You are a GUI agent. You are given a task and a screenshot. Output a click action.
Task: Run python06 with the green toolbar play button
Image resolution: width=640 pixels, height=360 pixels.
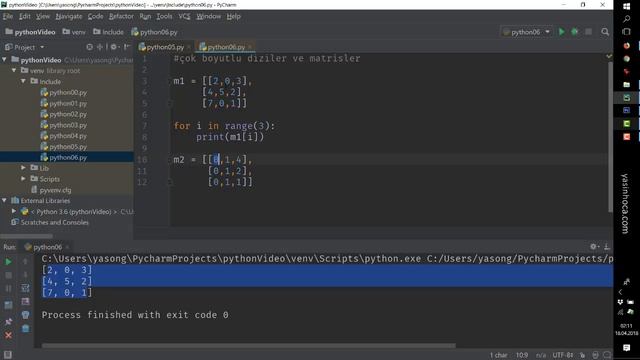click(562, 32)
